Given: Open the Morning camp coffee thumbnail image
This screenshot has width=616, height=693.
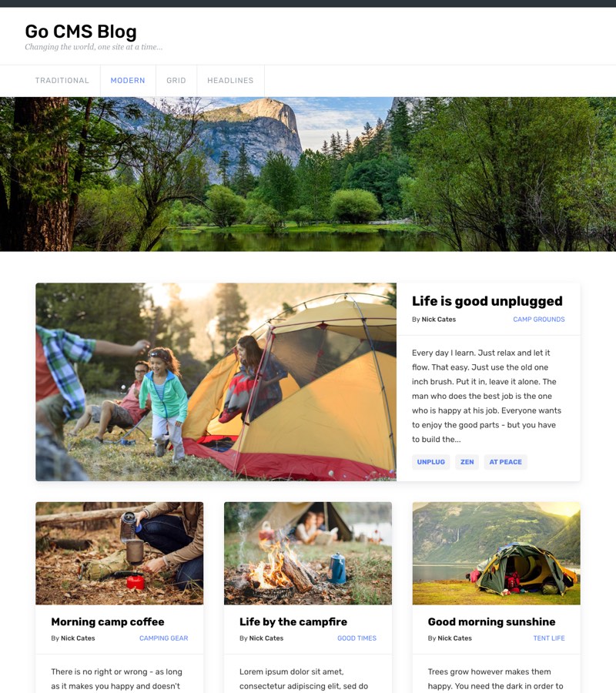Looking at the screenshot, I should (119, 554).
